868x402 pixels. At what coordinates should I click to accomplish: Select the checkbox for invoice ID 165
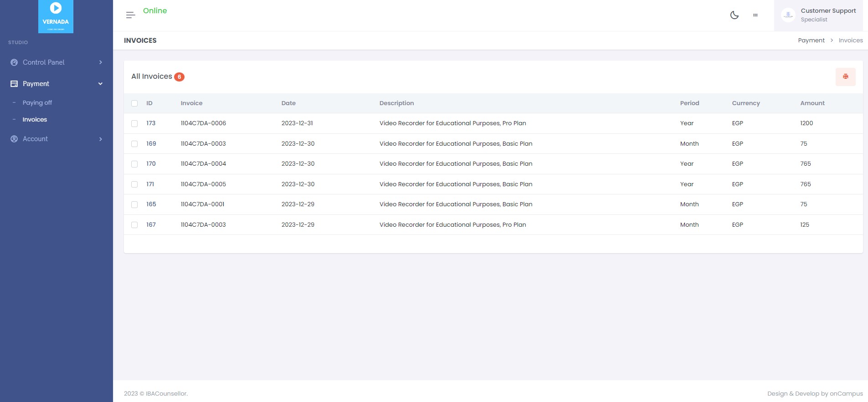click(134, 204)
